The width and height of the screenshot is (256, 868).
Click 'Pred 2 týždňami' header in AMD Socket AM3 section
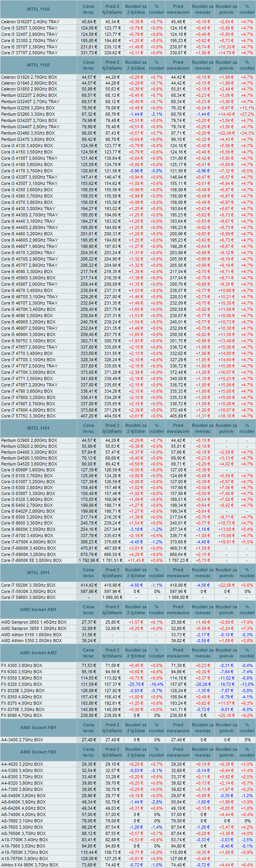coord(112,653)
